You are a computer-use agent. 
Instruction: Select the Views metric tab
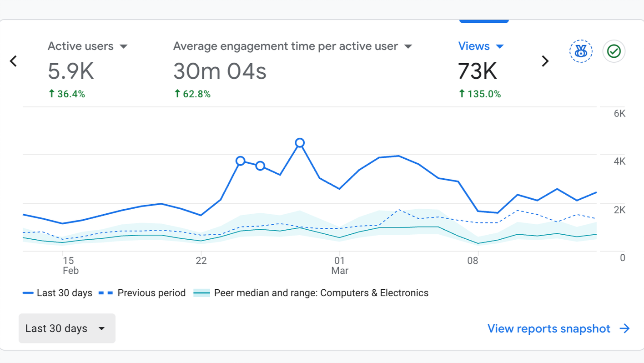(x=481, y=69)
